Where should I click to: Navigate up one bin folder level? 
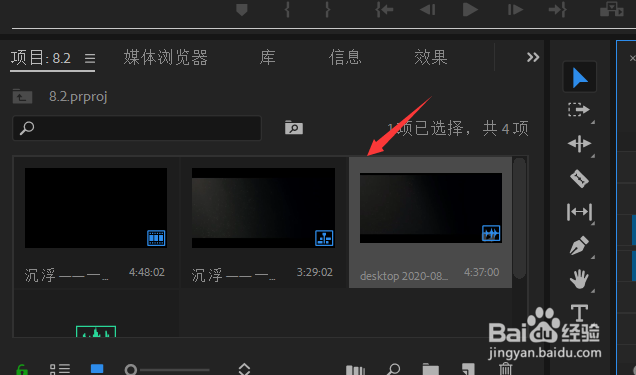pos(22,96)
